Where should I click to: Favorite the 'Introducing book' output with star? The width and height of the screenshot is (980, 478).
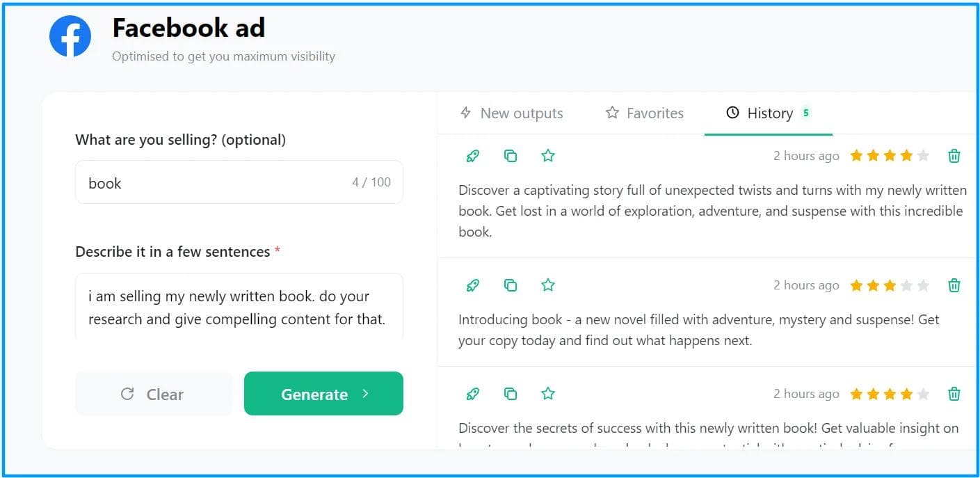tap(548, 285)
